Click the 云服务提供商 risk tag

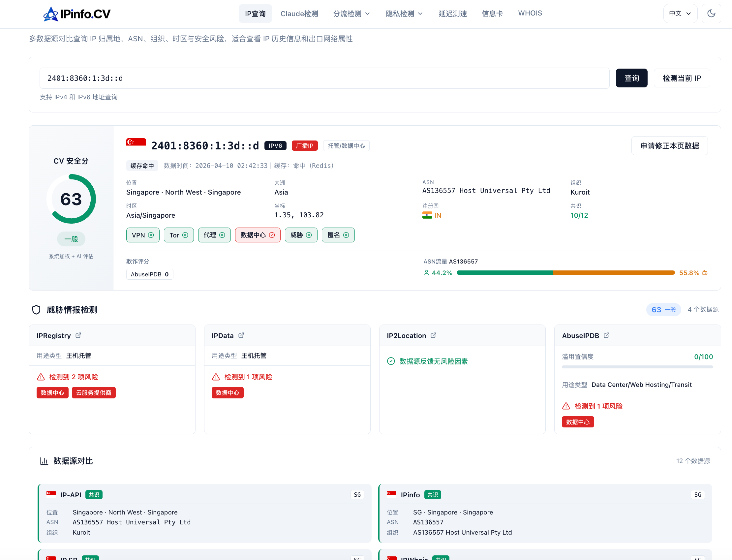94,393
